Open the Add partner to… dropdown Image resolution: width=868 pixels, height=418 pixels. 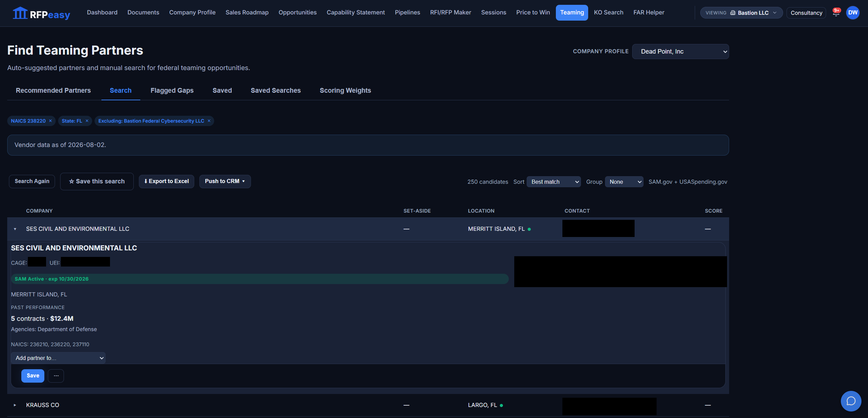(x=58, y=358)
